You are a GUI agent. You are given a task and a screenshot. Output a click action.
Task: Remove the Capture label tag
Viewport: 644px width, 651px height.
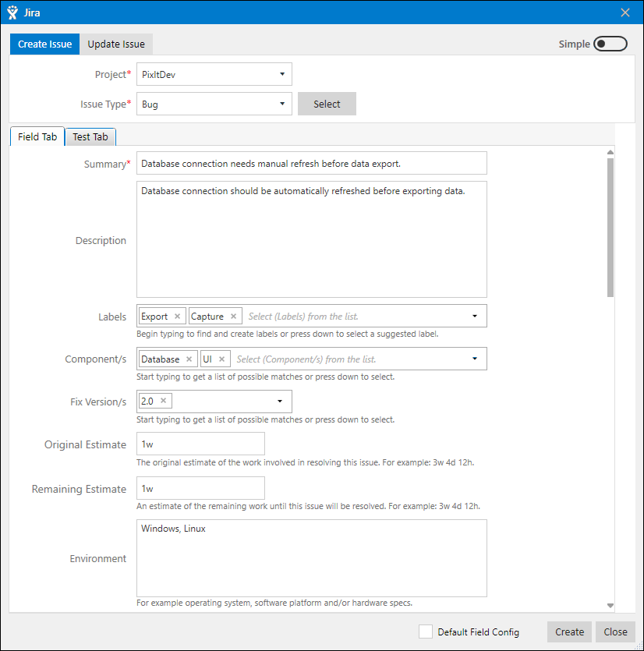tap(233, 317)
